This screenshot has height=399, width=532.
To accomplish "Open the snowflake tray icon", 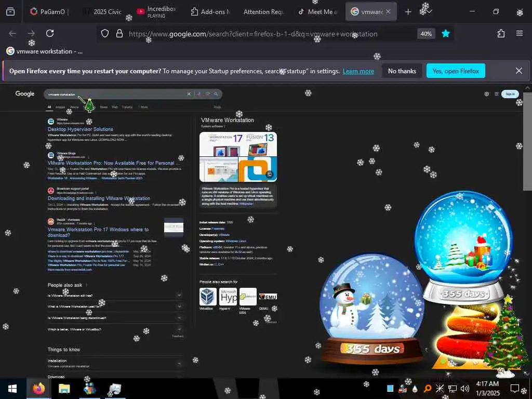I will (440, 389).
